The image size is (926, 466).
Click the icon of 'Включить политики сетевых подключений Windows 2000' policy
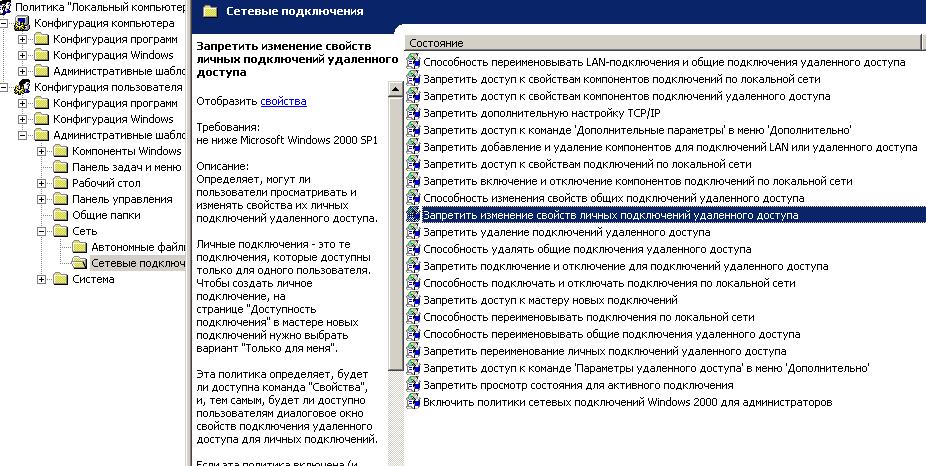(413, 402)
